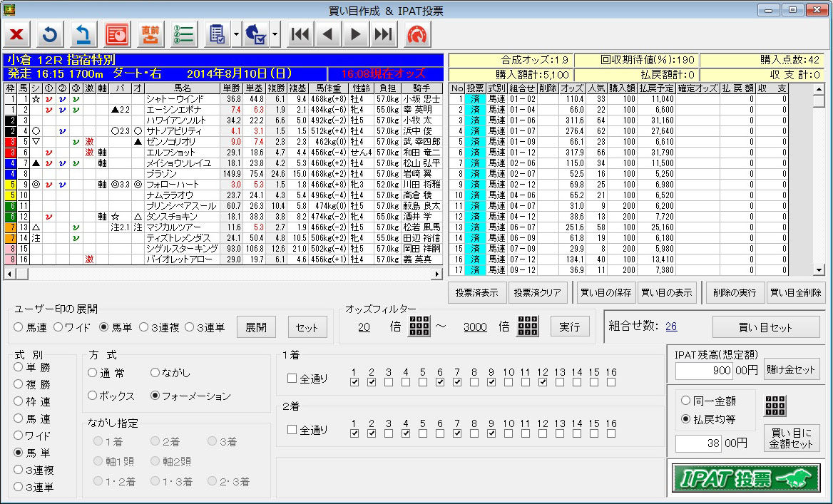The width and height of the screenshot is (833, 504).
Task: Select ボックス method radio
Action: tap(93, 396)
